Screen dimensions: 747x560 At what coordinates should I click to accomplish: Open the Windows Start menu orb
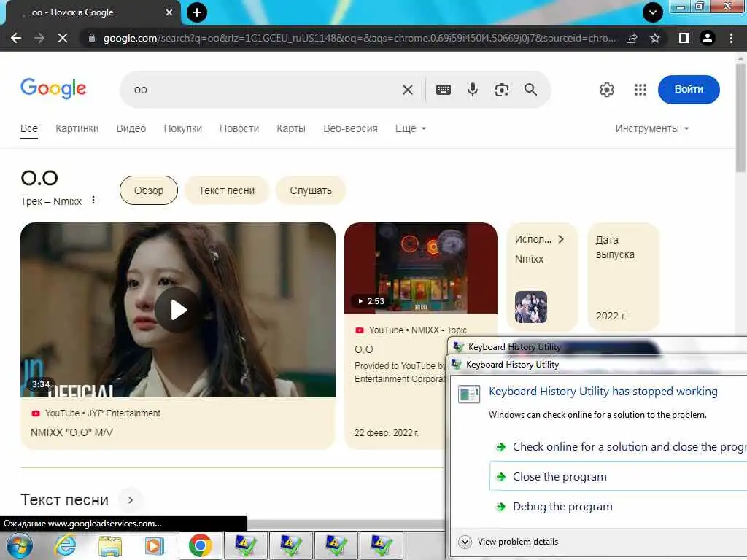[x=19, y=545]
